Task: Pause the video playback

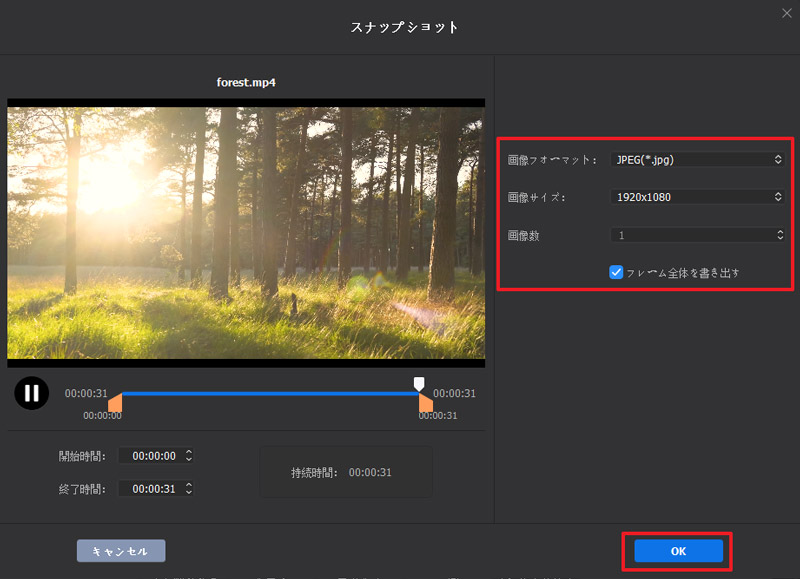Action: (x=31, y=393)
